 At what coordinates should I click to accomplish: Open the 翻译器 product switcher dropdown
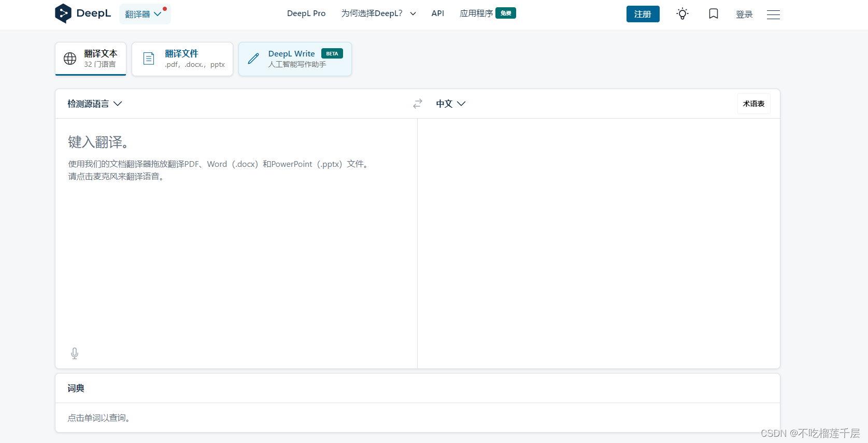point(145,14)
